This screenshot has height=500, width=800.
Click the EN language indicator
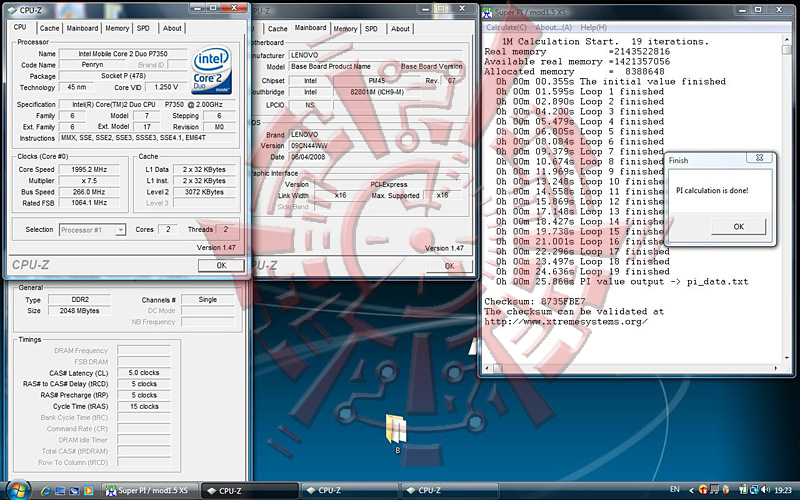(x=674, y=490)
